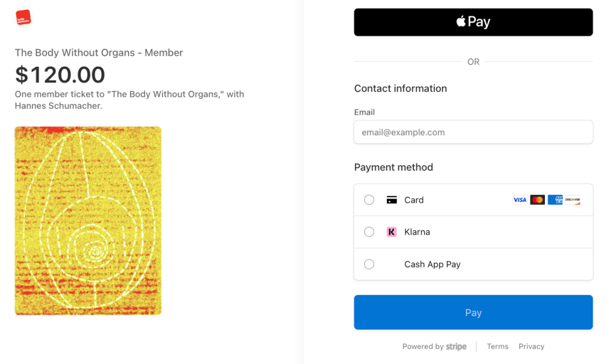Click the yellow product artwork image
616x364 pixels.
point(88,220)
